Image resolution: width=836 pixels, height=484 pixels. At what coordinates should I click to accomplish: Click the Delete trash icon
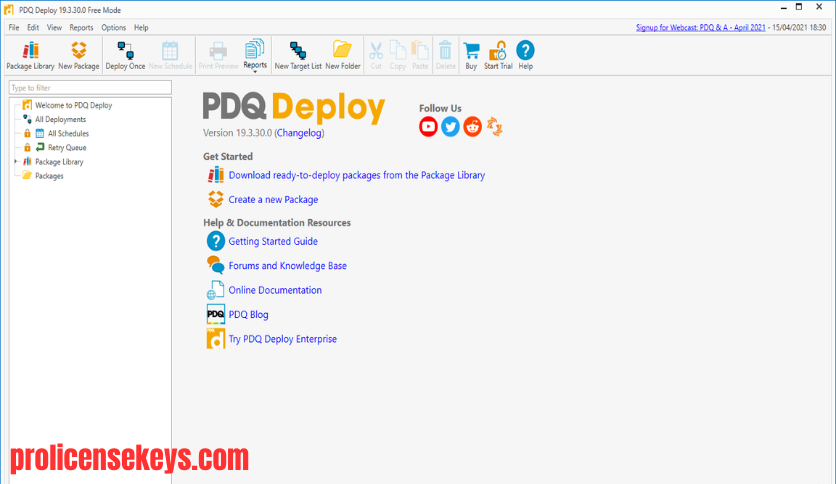coord(446,51)
